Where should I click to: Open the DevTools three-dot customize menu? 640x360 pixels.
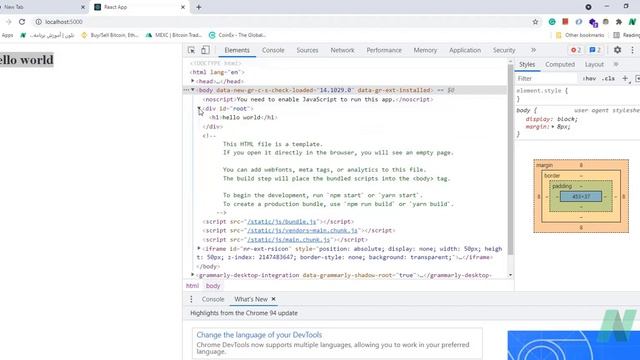[632, 50]
